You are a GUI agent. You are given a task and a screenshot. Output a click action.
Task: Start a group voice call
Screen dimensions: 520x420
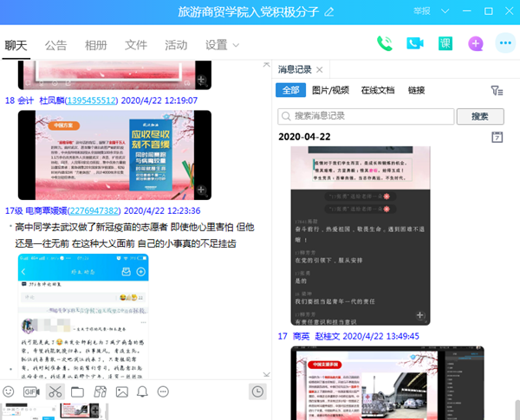[386, 44]
